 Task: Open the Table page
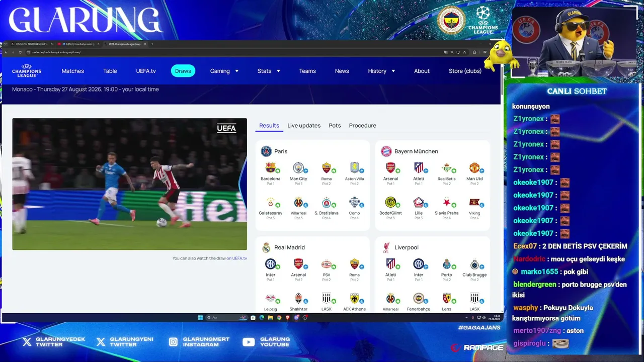click(110, 71)
